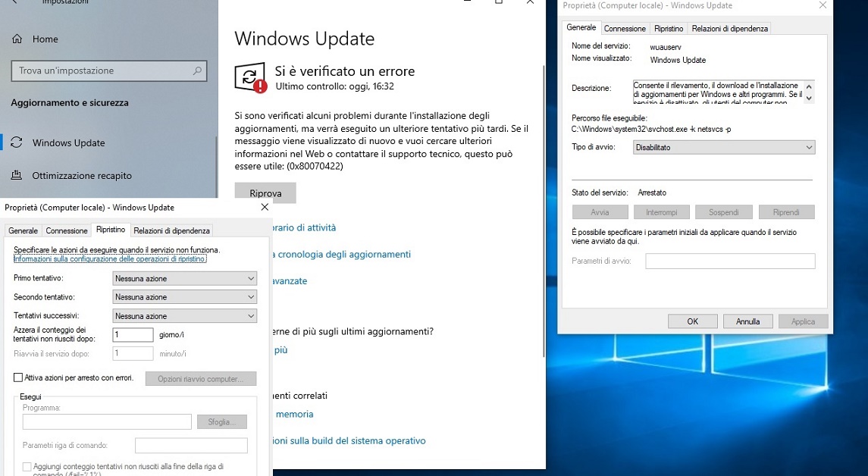The width and height of the screenshot is (868, 476).
Task: Click the Azzera il conteggio days field
Action: (x=133, y=334)
